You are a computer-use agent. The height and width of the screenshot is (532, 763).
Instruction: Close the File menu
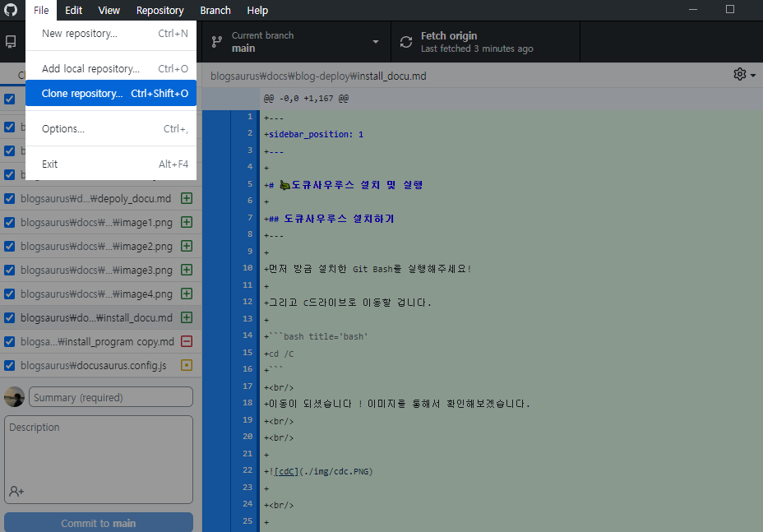click(x=41, y=10)
